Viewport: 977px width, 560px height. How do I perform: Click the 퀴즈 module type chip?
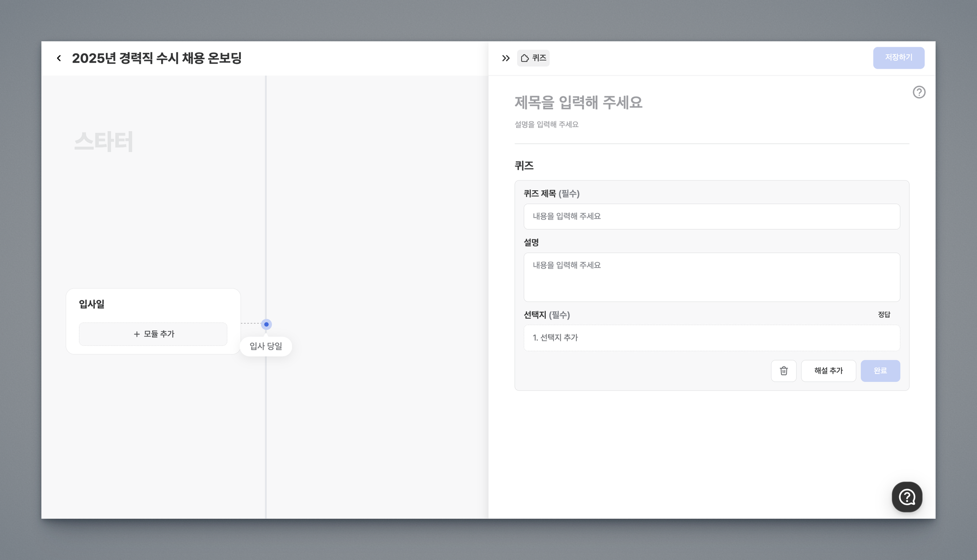click(x=533, y=58)
